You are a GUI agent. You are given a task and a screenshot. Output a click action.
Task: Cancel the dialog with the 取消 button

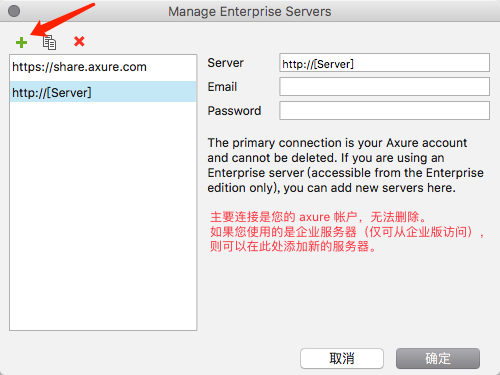[x=342, y=359]
